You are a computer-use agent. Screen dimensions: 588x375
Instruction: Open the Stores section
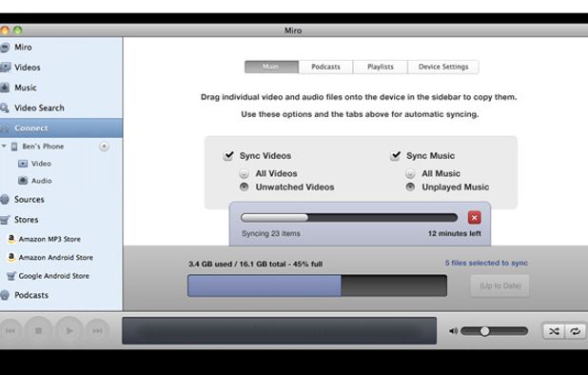(60, 220)
